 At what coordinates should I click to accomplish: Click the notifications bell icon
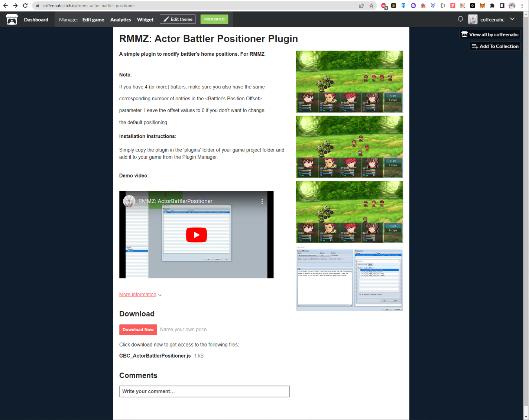pos(460,19)
